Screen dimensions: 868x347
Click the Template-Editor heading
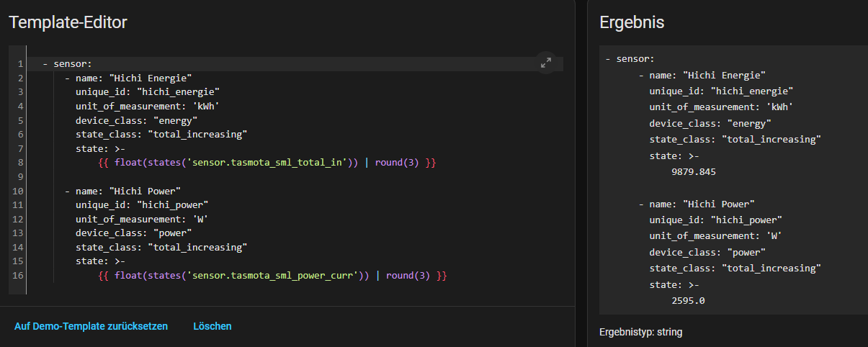point(68,22)
